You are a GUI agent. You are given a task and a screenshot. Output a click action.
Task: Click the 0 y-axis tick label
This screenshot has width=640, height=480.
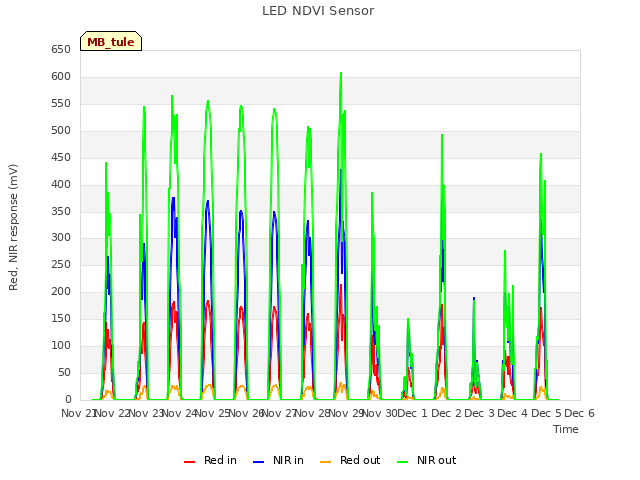(x=68, y=399)
